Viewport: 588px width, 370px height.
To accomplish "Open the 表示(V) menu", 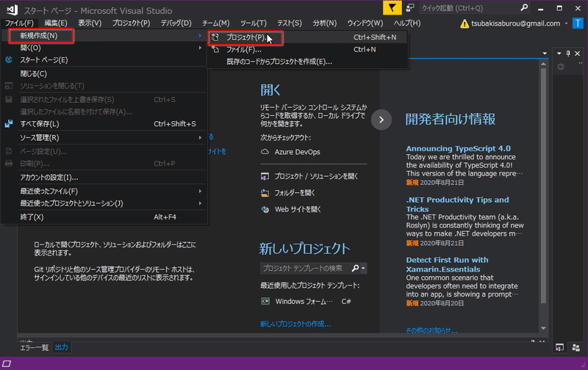I will [90, 23].
